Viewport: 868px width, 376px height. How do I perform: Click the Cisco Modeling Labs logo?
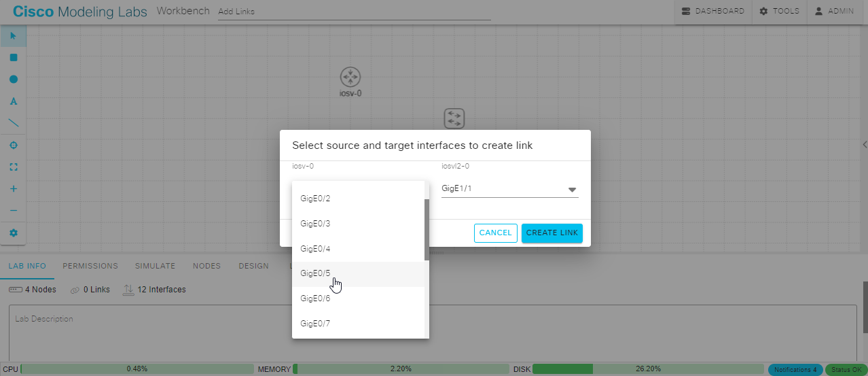pyautogui.click(x=81, y=12)
